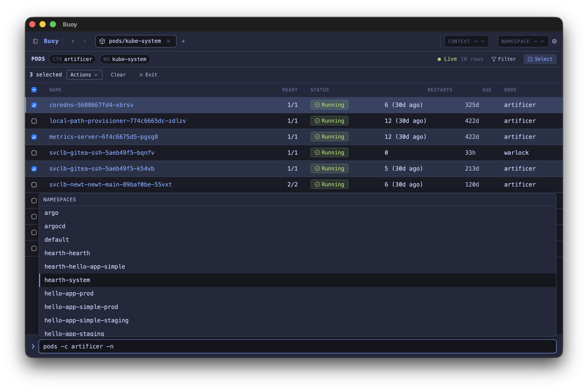The image size is (588, 391).
Task: Uncheck the metrics-server-6f4c6675d5-pgsg8 checkbox
Action: click(x=34, y=137)
